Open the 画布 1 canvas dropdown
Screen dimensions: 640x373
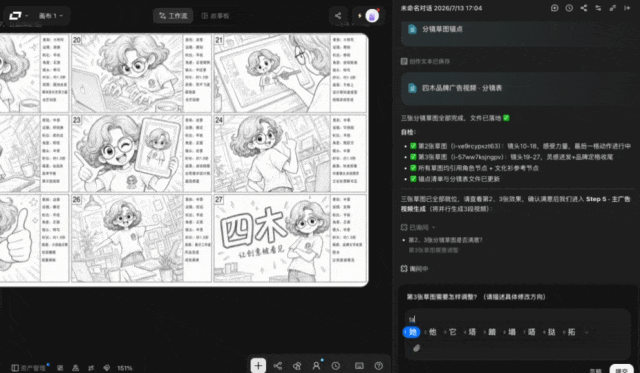tap(51, 16)
